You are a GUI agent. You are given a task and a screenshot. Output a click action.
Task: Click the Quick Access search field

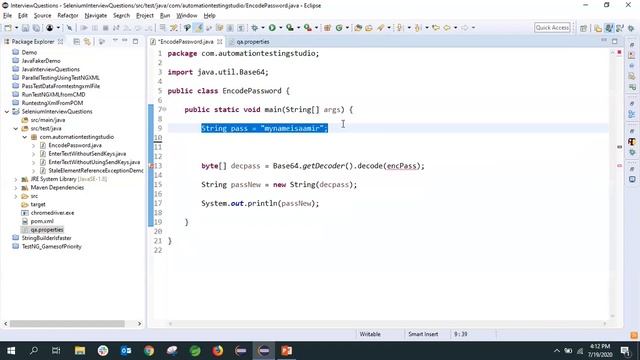coord(552,28)
